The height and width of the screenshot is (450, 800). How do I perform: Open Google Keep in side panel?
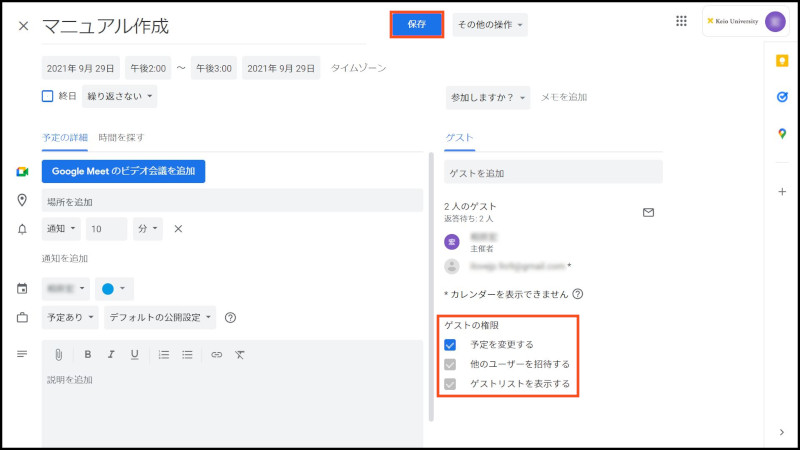coord(781,61)
